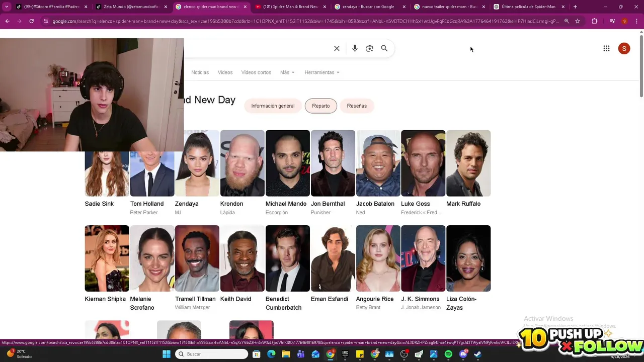
Task: Switch to the Videos cortos tab
Action: [256, 72]
